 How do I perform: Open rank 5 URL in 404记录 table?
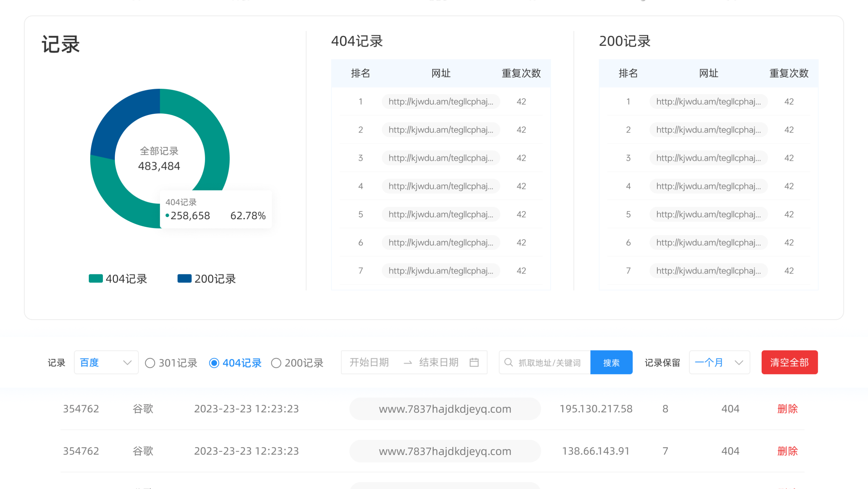coord(441,214)
